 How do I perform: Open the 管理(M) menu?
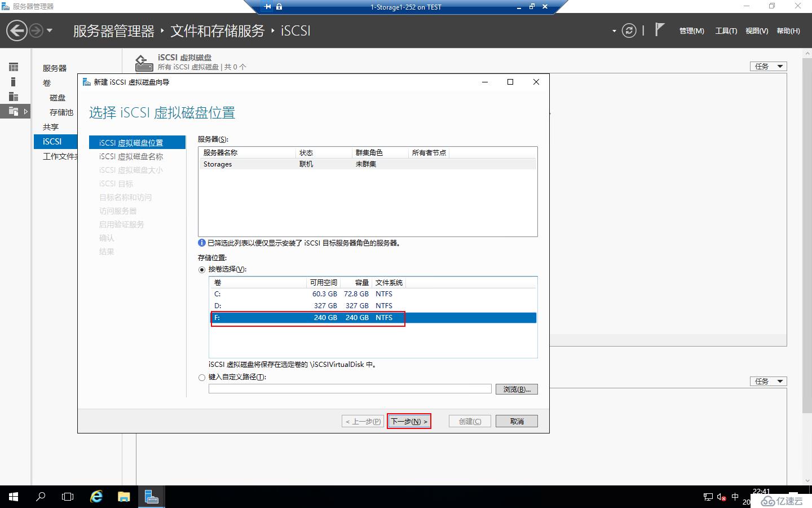tap(691, 31)
